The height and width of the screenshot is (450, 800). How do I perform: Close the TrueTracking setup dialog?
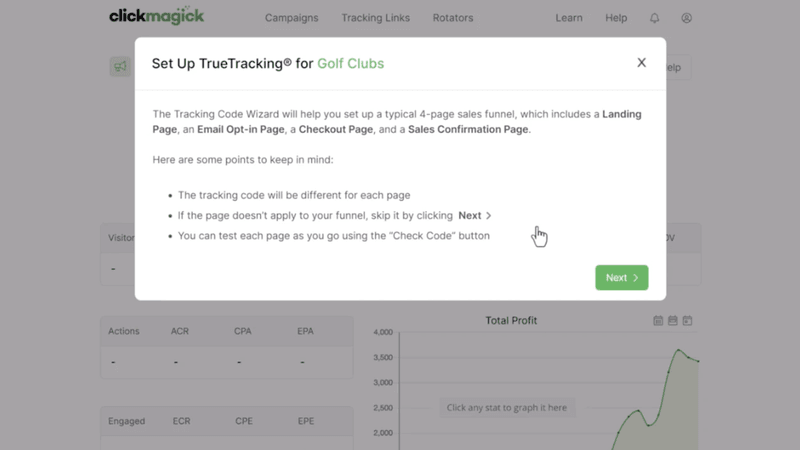641,63
